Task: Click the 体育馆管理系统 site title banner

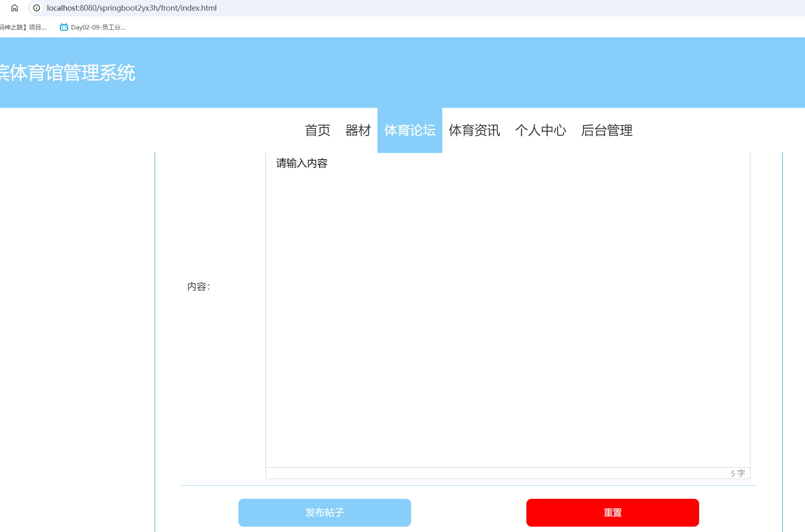Action: 68,74
